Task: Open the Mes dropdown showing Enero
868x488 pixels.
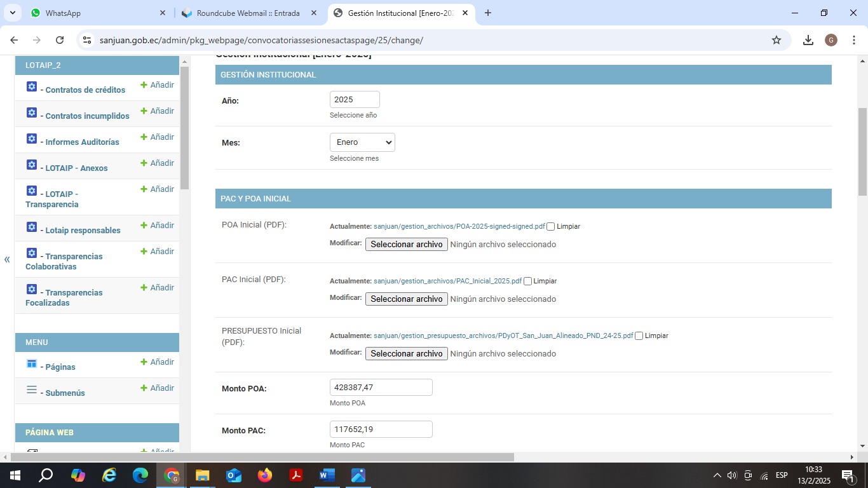Action: (x=362, y=142)
